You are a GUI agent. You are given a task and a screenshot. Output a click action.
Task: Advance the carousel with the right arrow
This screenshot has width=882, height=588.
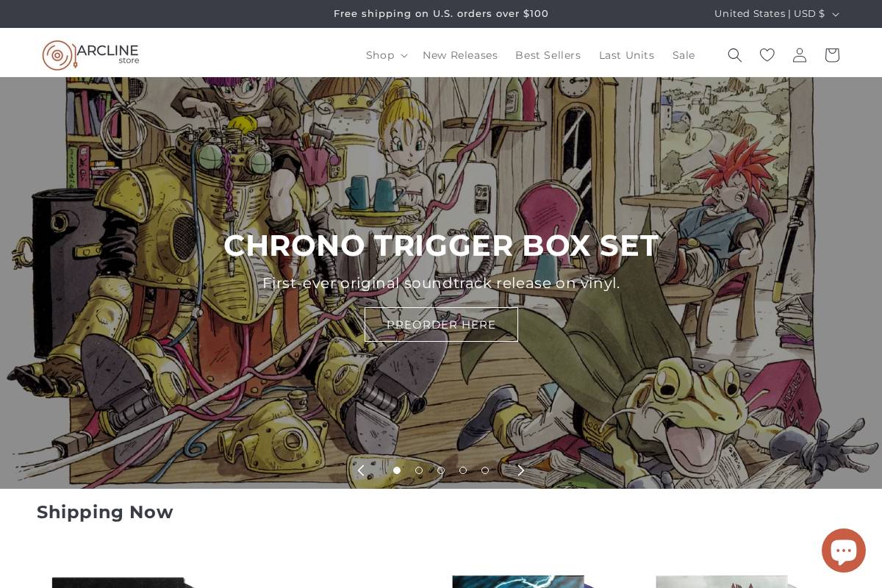521,470
